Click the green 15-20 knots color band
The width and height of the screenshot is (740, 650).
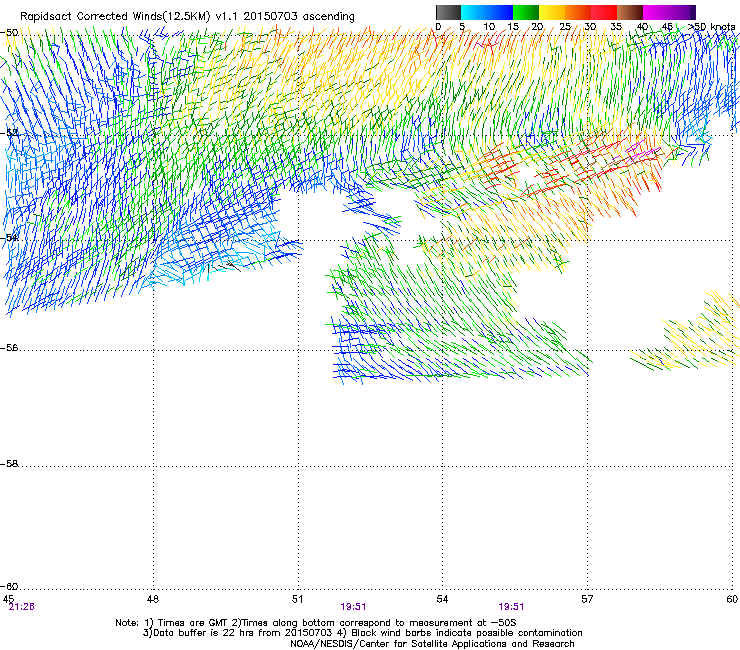tap(526, 12)
